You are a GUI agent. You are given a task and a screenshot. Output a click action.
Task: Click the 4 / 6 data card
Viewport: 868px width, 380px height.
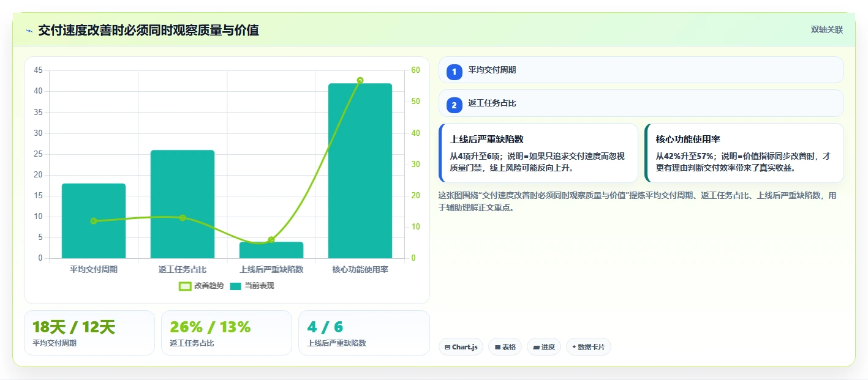click(x=364, y=333)
